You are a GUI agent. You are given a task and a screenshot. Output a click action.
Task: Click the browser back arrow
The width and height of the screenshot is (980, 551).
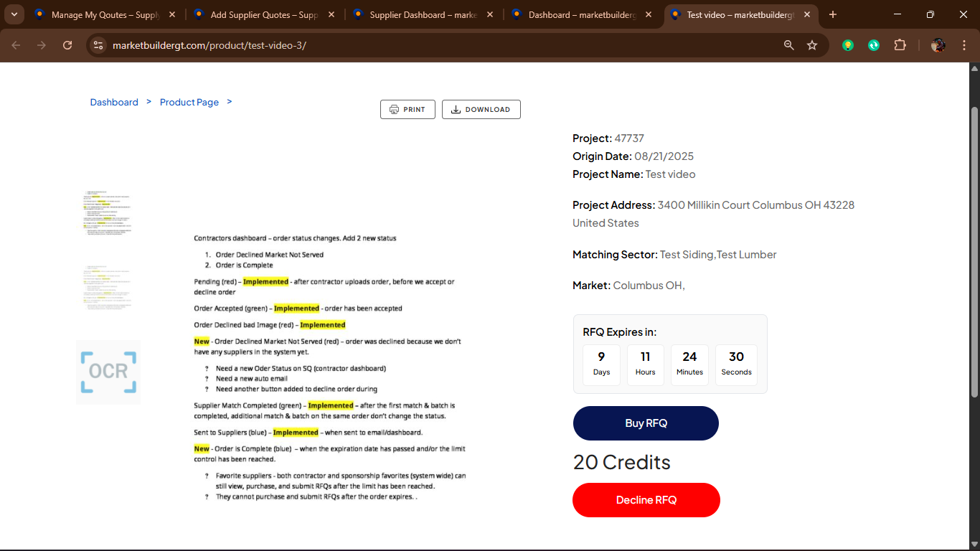point(16,45)
